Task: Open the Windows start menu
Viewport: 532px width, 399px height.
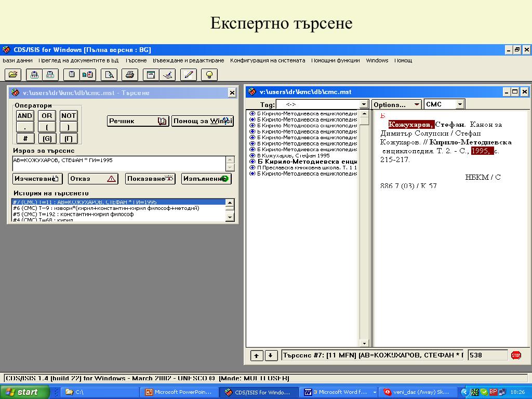Action: [24, 392]
